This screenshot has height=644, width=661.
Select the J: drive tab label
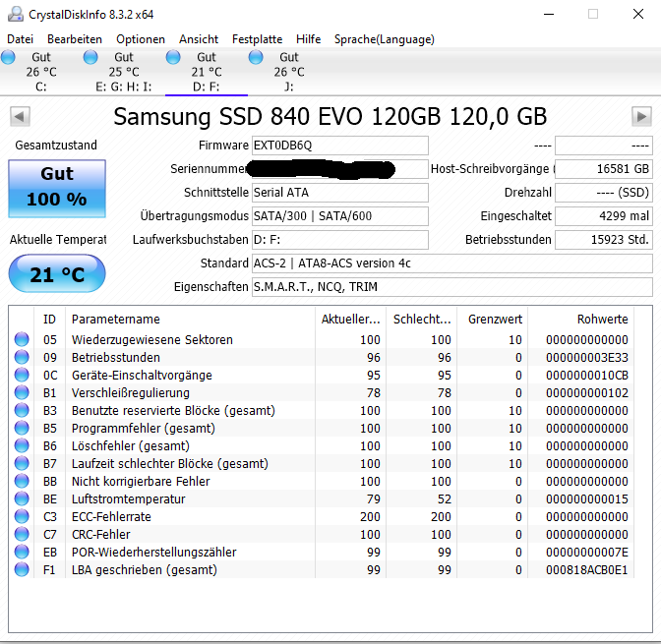289,87
